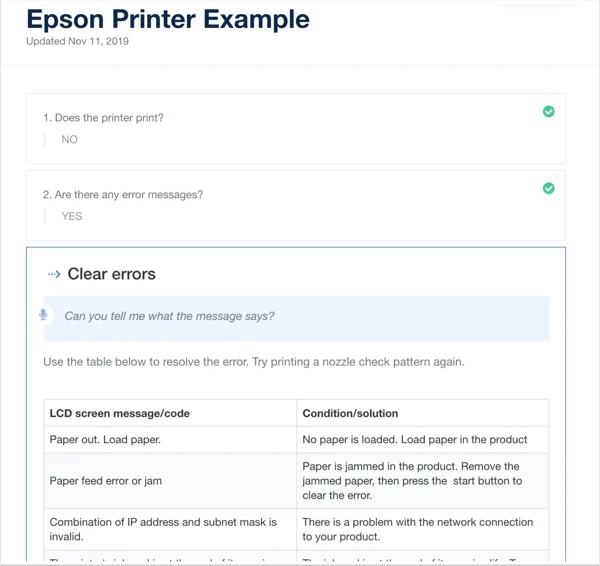This screenshot has height=566, width=600.
Task: Click the microphone icon beside the prompt
Action: click(43, 315)
